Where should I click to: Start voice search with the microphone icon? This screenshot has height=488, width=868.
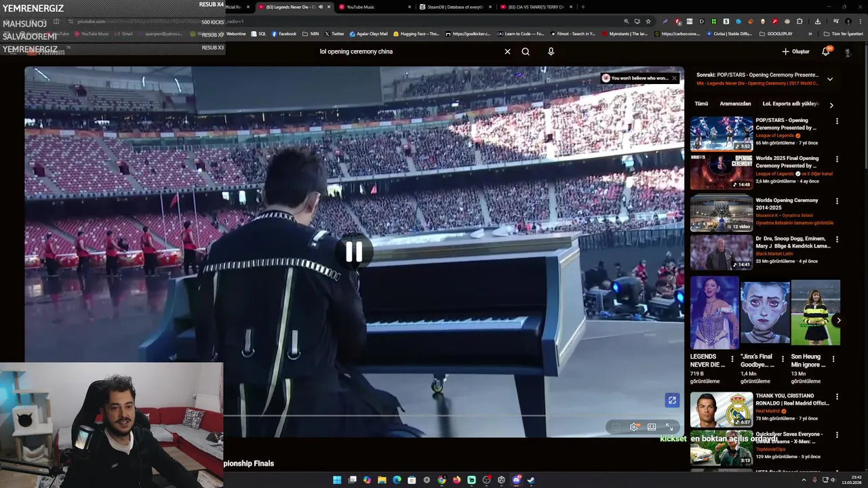pyautogui.click(x=551, y=52)
